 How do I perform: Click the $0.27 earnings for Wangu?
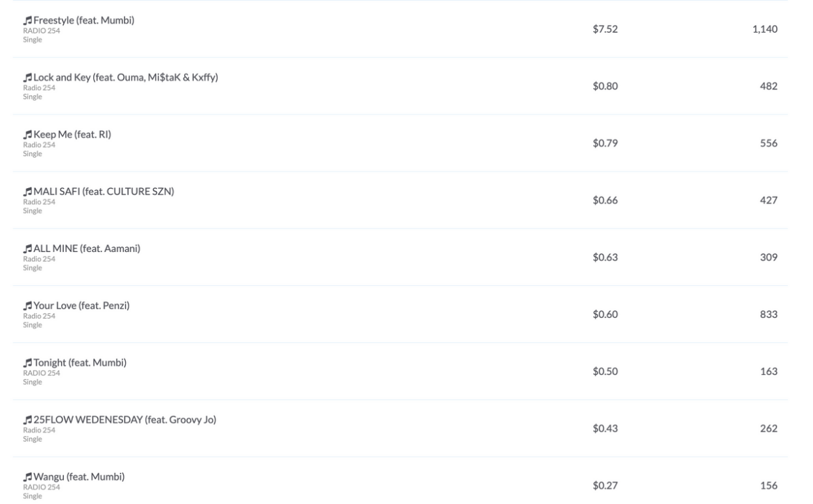click(x=605, y=485)
